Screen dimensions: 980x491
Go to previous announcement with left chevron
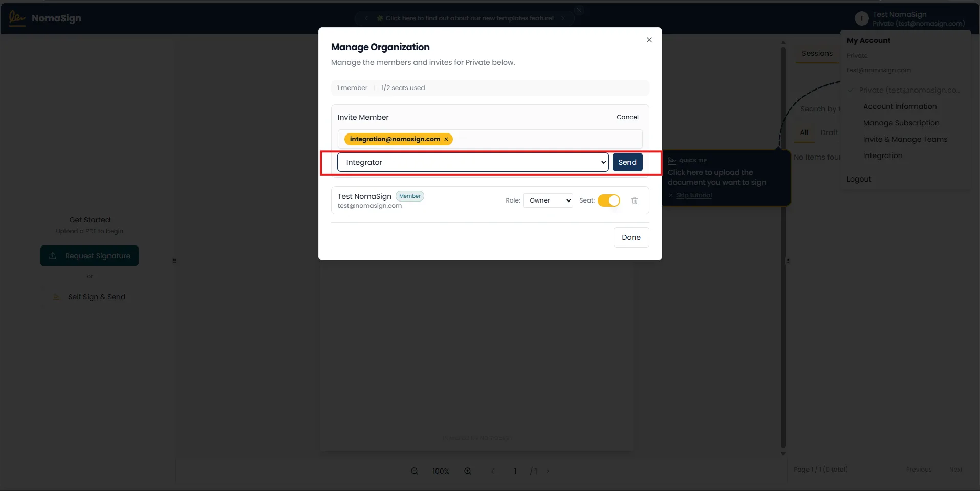click(366, 18)
